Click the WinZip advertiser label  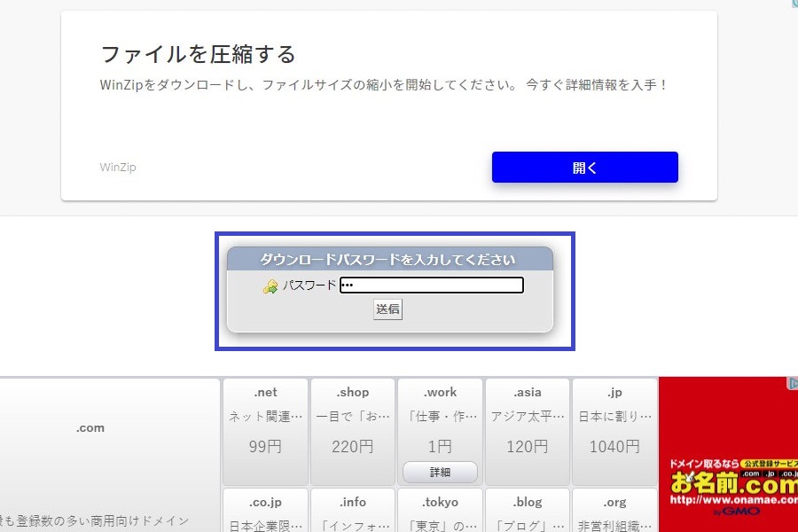[x=118, y=168]
